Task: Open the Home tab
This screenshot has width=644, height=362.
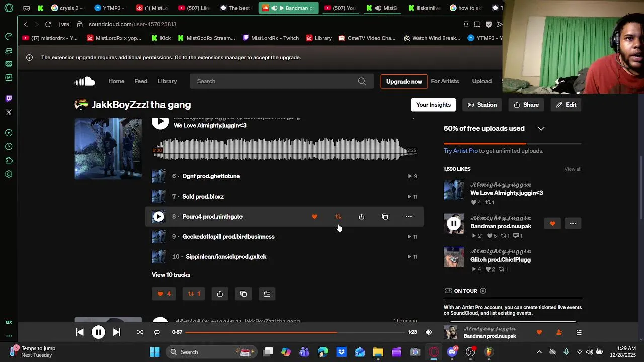Action: pos(116,81)
